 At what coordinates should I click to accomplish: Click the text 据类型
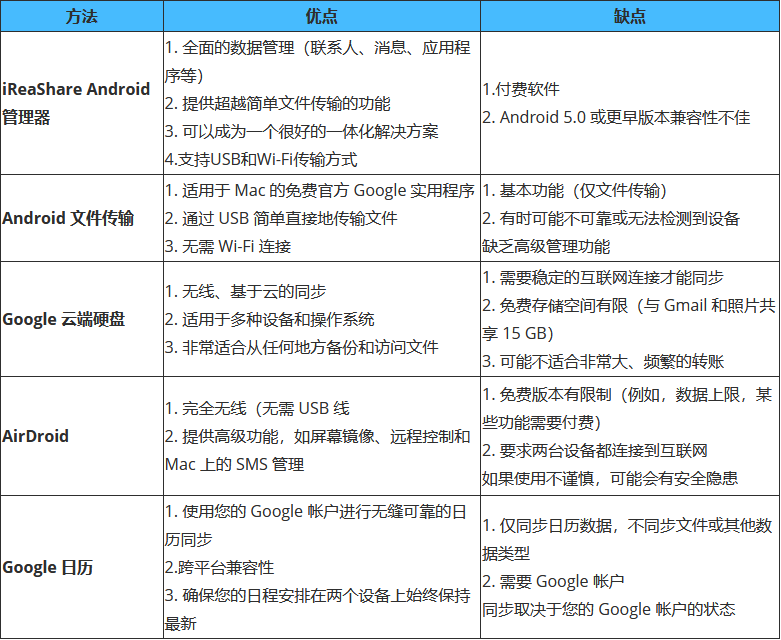pyautogui.click(x=506, y=553)
